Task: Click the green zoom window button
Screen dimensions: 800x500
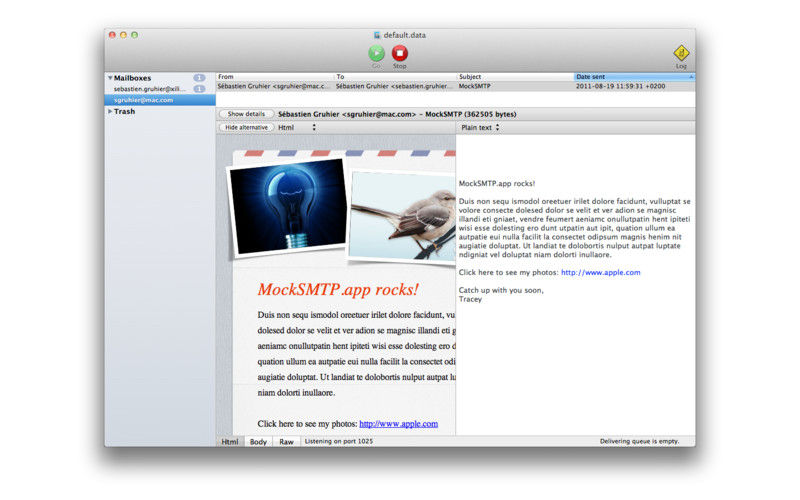Action: [x=135, y=35]
